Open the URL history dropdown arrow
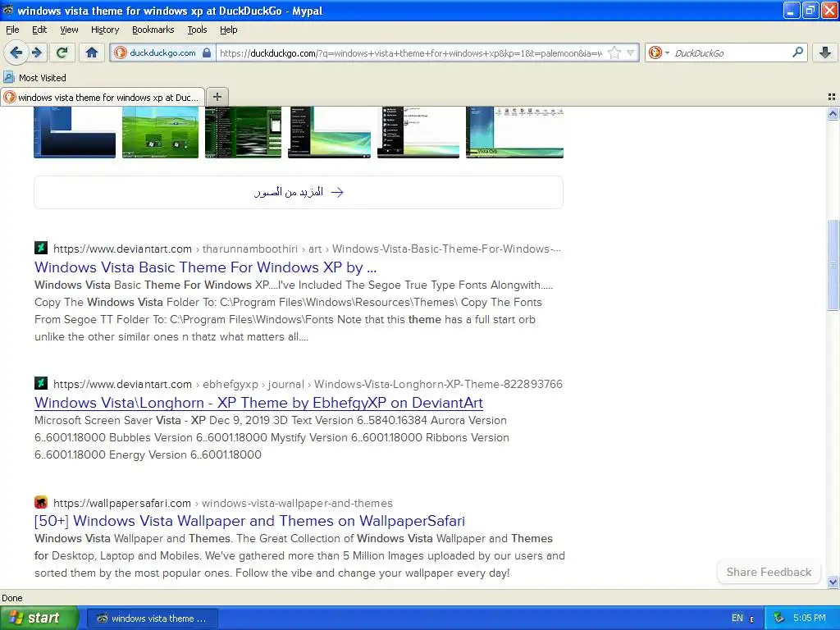The image size is (840, 630). tap(631, 52)
